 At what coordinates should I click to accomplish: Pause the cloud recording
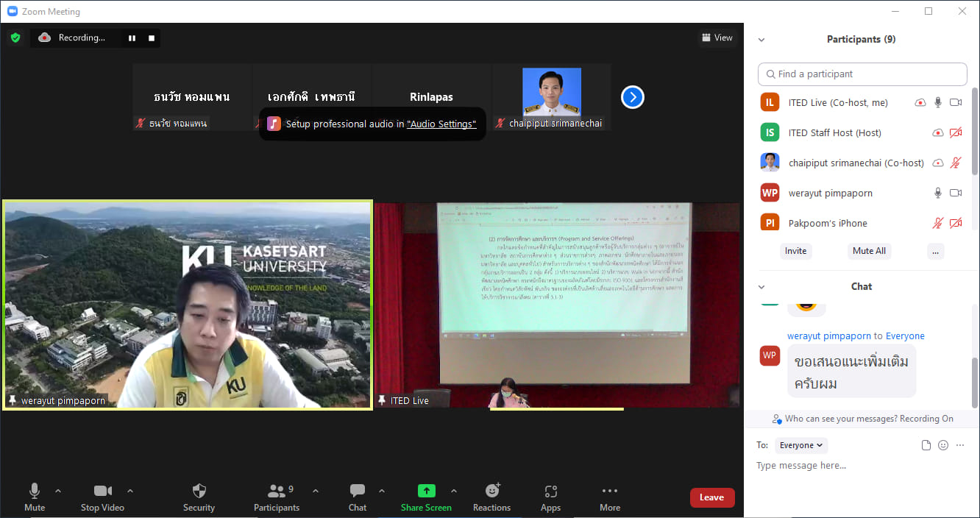(x=132, y=38)
